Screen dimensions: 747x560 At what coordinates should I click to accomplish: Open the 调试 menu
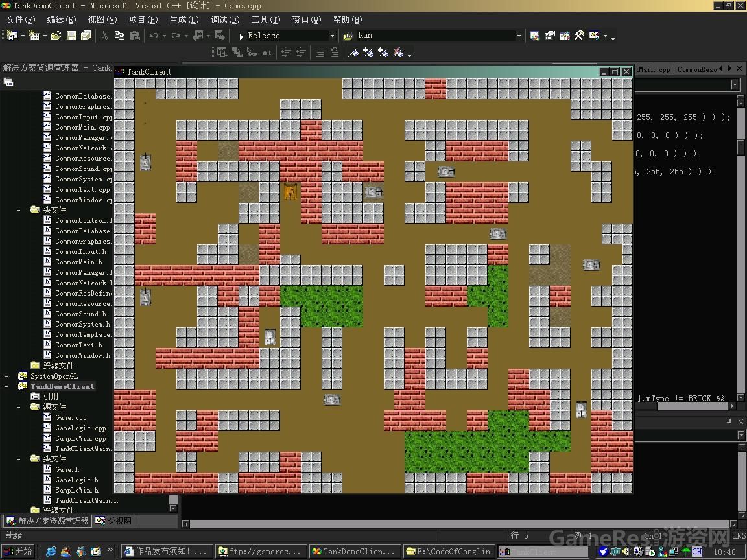[225, 19]
